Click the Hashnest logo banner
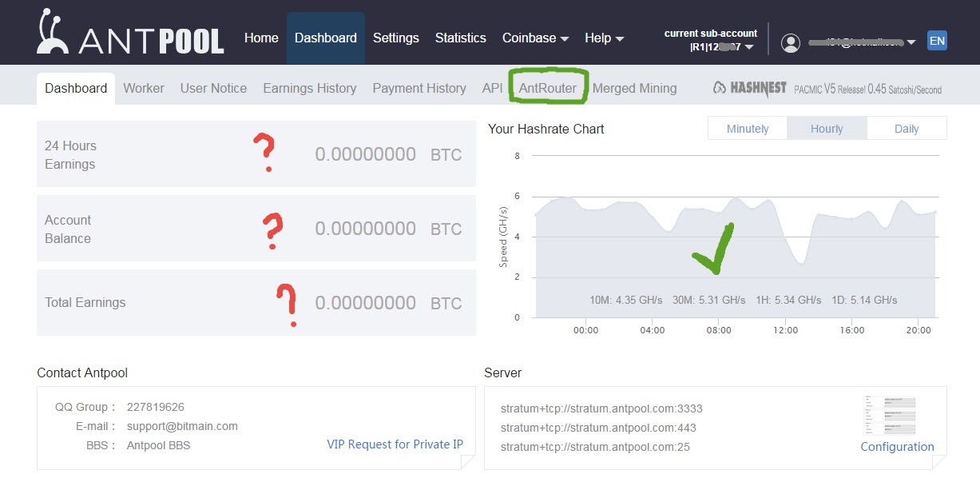Image resolution: width=980 pixels, height=498 pixels. click(x=827, y=89)
